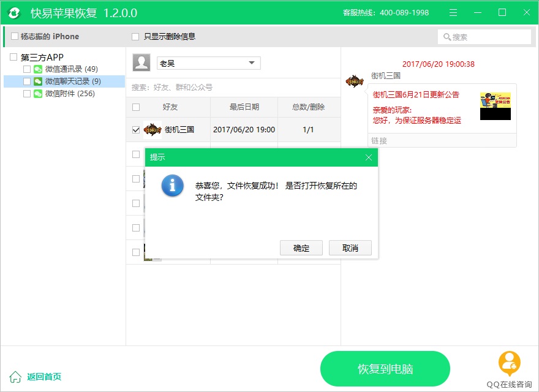Viewport: 539px width, 392px height.
Task: Open the 老吴 account dropdown
Action: 251,63
